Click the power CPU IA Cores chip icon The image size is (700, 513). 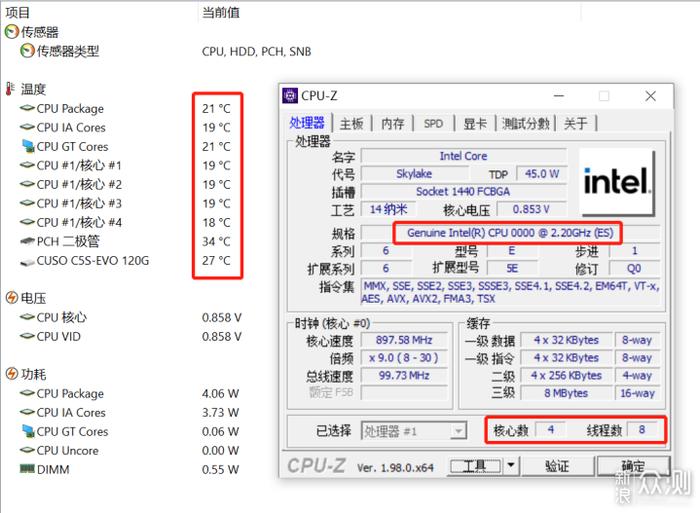click(x=27, y=412)
